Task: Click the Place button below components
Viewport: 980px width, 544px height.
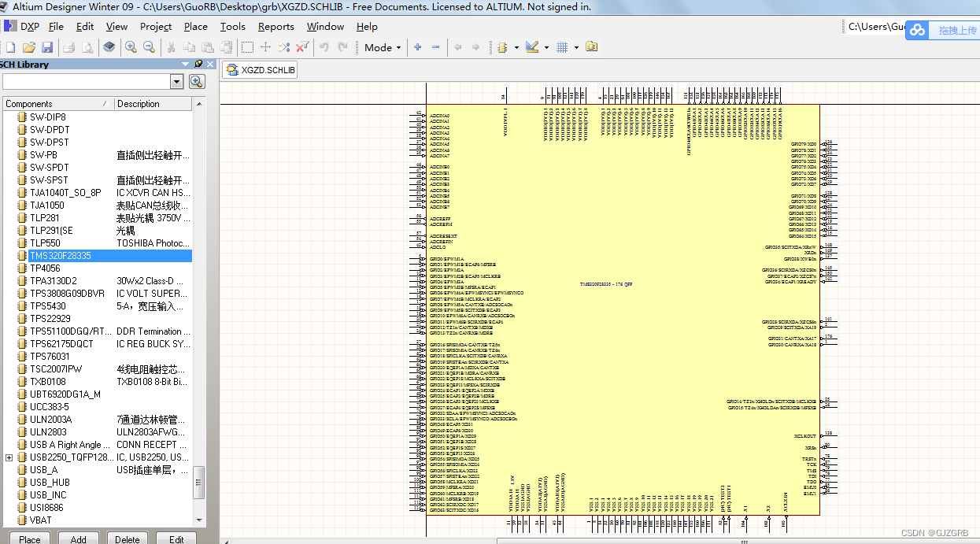Action: point(29,539)
